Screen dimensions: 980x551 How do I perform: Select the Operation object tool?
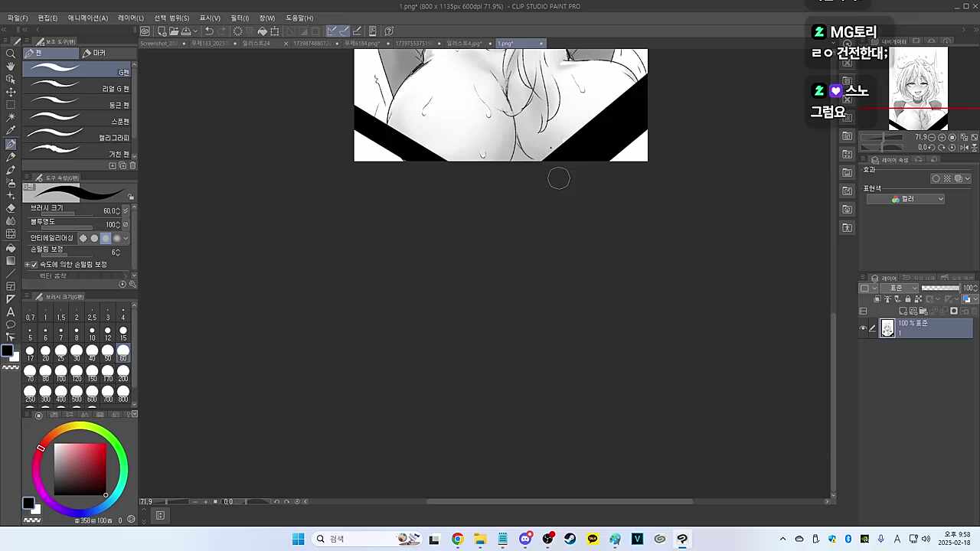pos(11,79)
